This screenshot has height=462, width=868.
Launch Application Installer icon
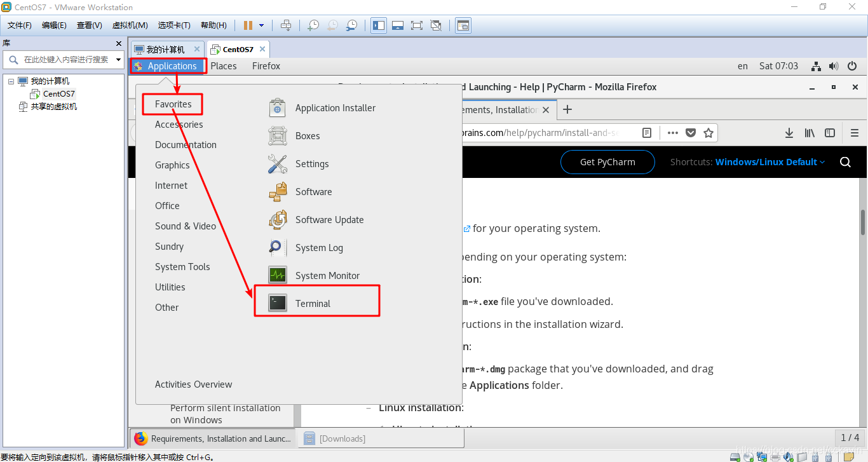(278, 108)
